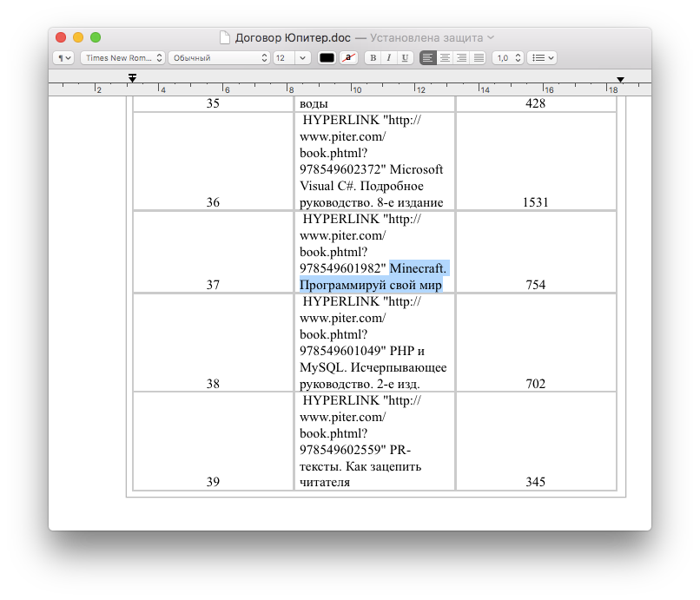The width and height of the screenshot is (700, 600).
Task: Click the right margin marker on ruler
Action: pos(620,80)
